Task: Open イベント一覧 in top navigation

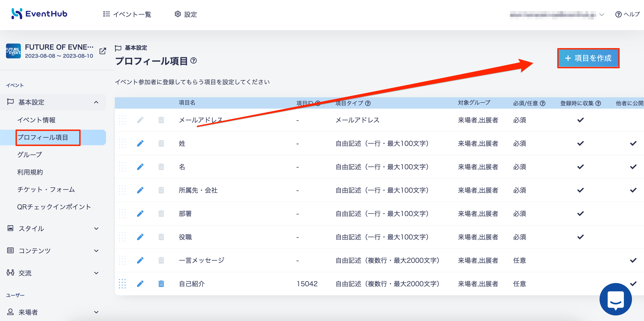Action: pos(127,14)
